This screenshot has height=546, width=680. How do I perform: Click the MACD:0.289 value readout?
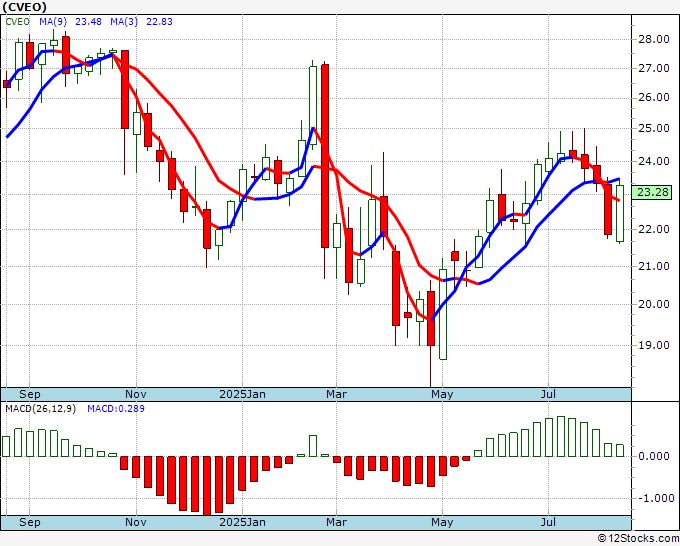(116, 409)
